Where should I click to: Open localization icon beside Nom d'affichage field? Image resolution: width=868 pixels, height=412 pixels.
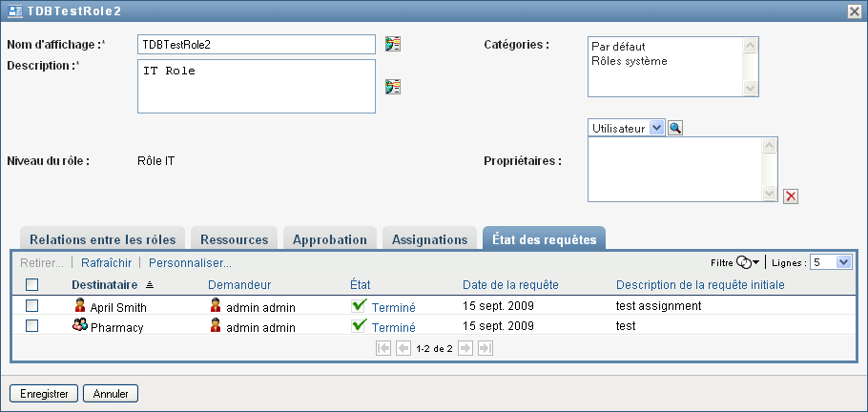point(393,44)
